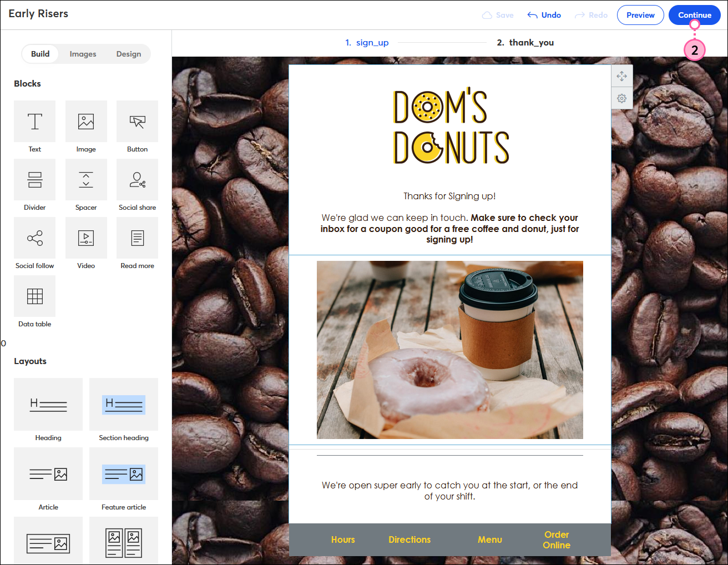Image resolution: width=728 pixels, height=565 pixels.
Task: Go to step 1 sign_up
Action: [x=367, y=43]
